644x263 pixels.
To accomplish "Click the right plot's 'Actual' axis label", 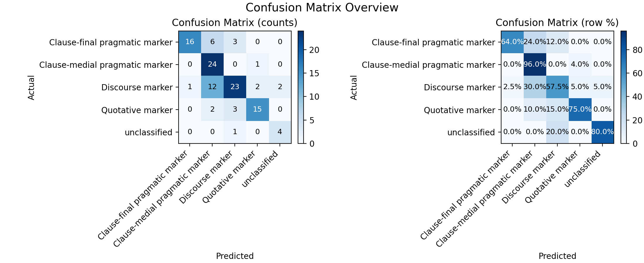I will pos(354,87).
